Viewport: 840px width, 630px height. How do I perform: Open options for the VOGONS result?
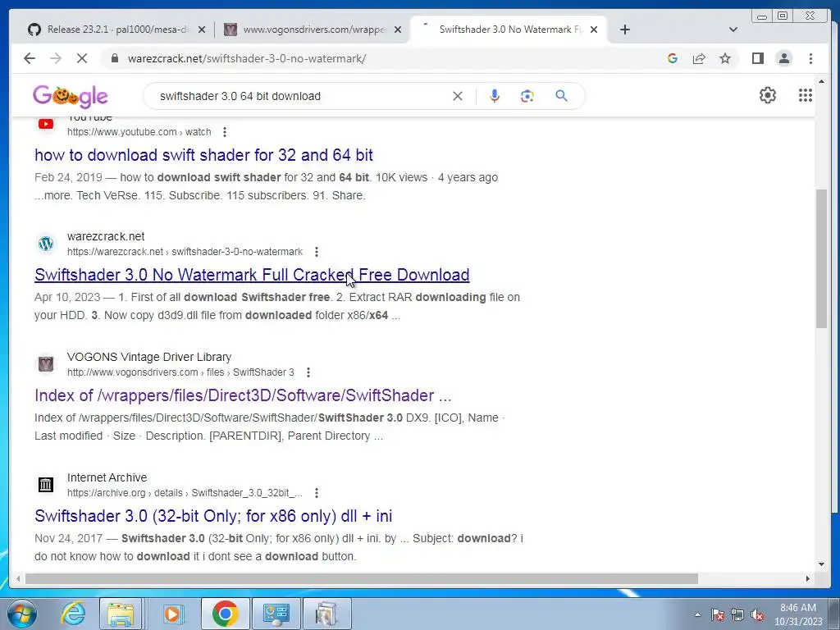click(x=308, y=372)
